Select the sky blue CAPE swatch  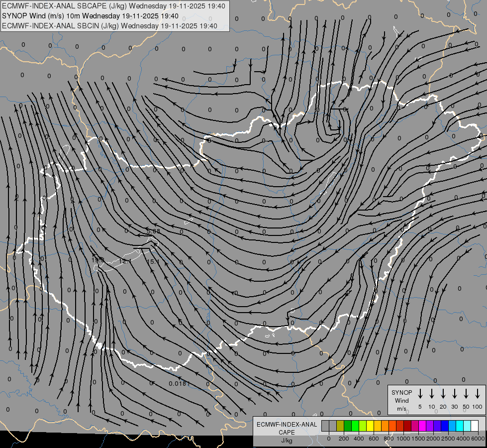point(453,426)
